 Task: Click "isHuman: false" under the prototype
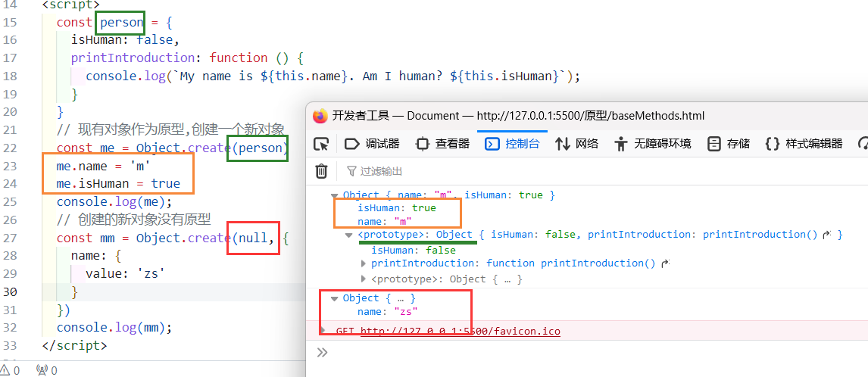[x=414, y=251]
